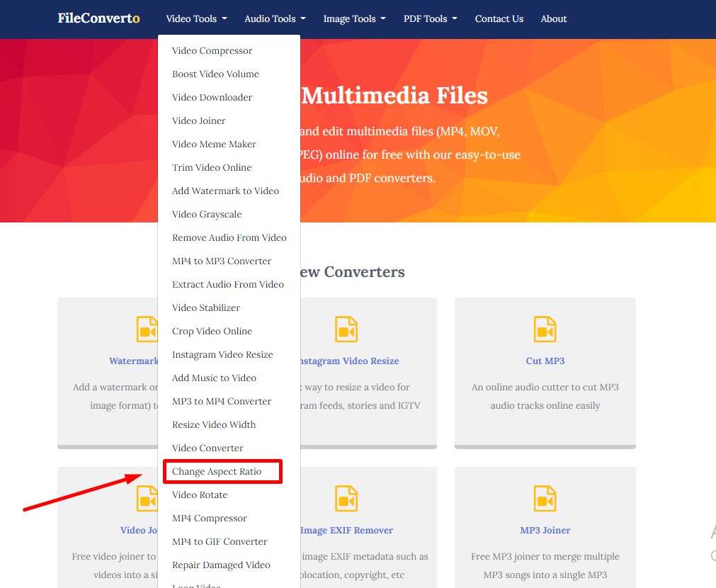
Task: Select Change Aspect Ratio menu item
Action: coord(217,472)
